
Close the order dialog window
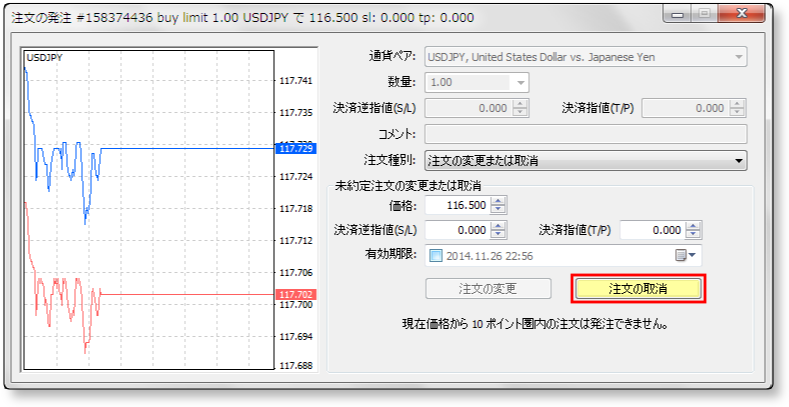[742, 14]
